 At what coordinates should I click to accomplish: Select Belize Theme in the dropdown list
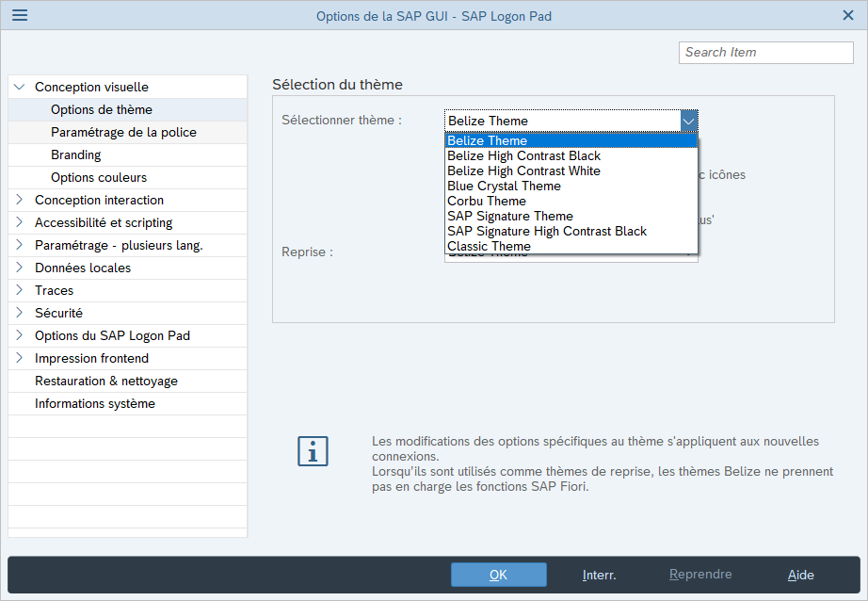pyautogui.click(x=571, y=140)
